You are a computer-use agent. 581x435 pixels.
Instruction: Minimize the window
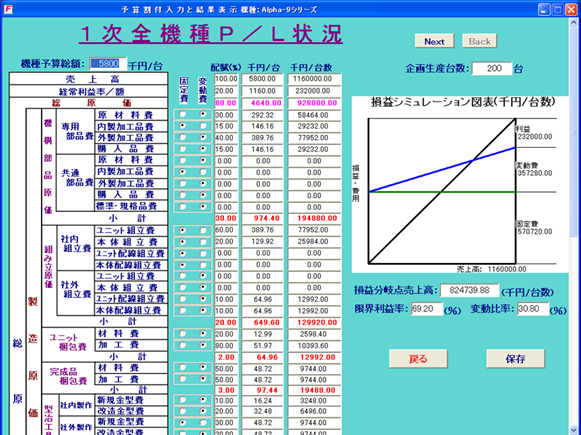tap(544, 9)
